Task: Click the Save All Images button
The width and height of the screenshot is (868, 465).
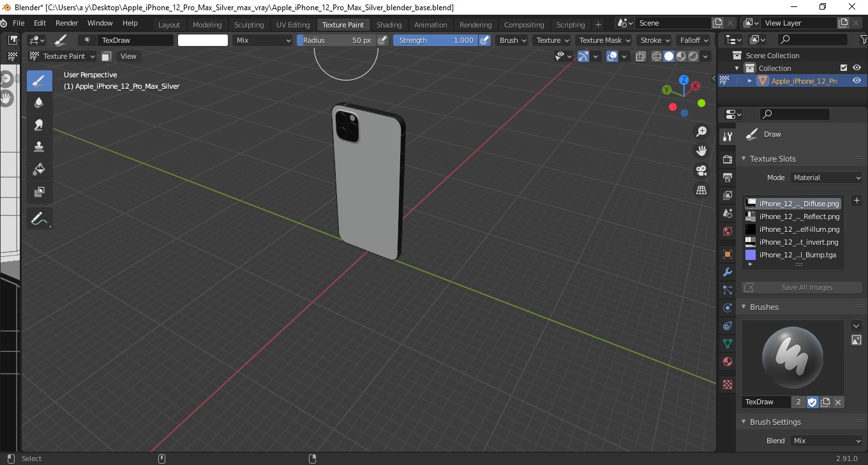Action: [x=802, y=287]
